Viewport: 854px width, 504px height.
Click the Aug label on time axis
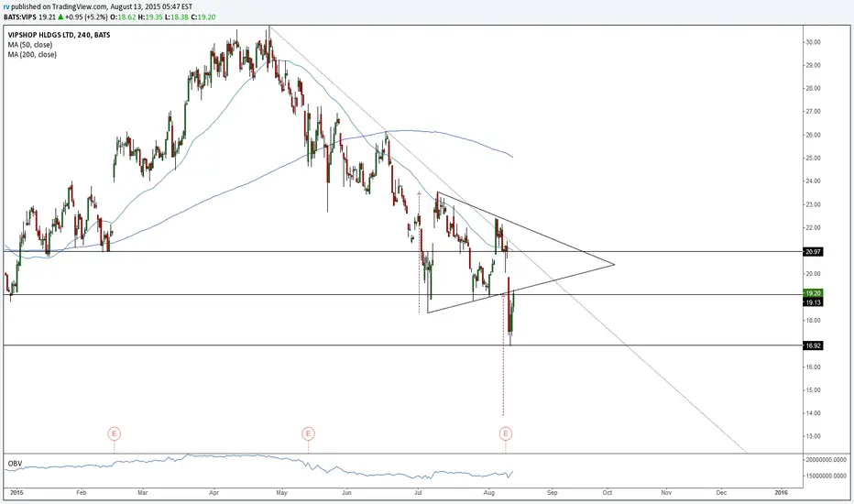[x=488, y=493]
